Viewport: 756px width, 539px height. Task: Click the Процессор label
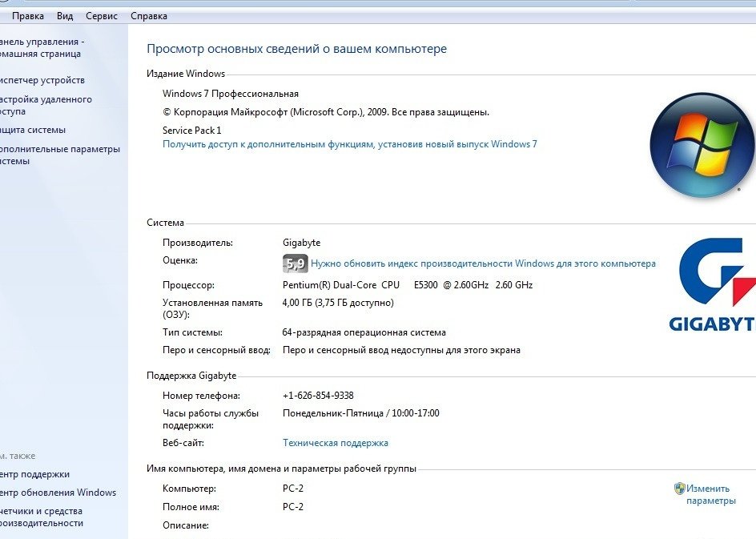point(188,285)
